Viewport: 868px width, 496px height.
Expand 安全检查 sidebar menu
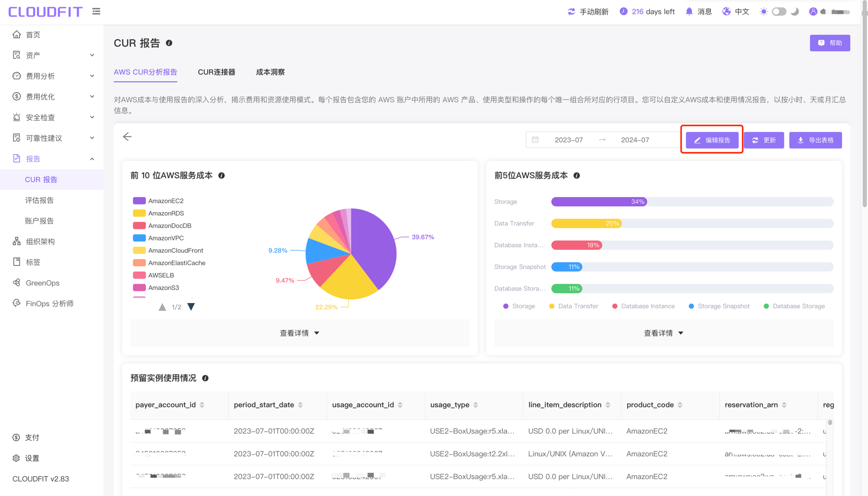(52, 117)
